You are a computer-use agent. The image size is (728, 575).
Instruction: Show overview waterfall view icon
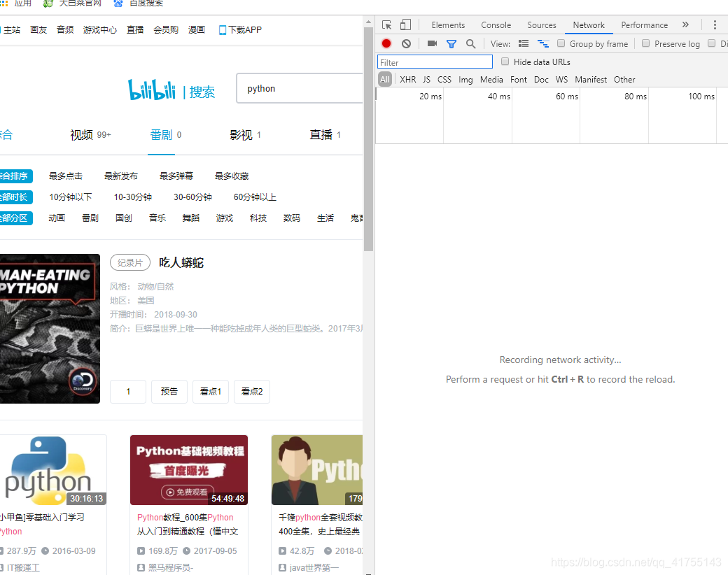click(542, 43)
